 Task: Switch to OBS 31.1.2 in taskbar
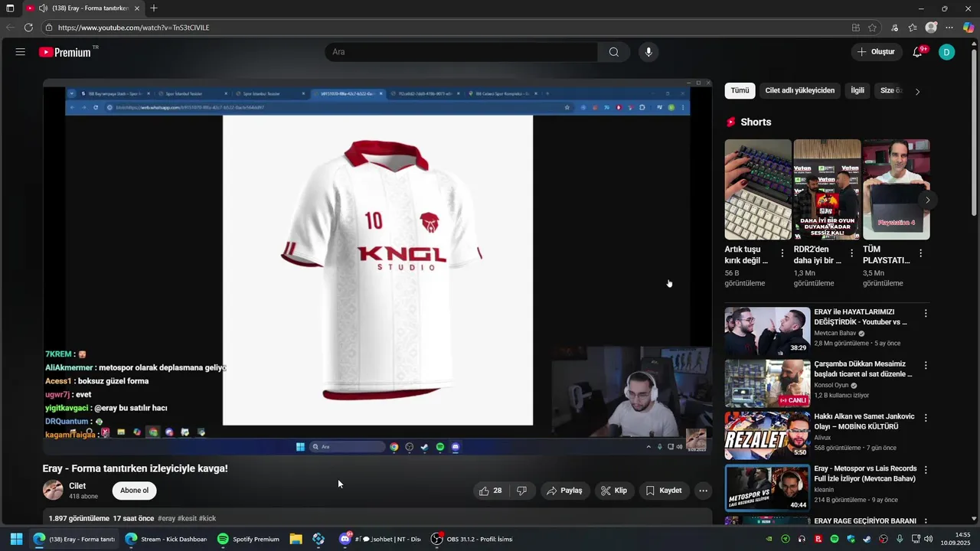point(472,539)
